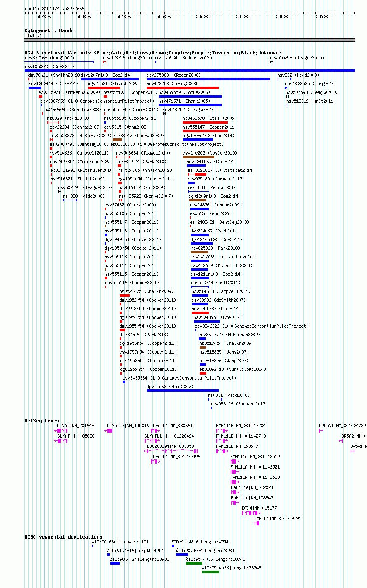The image size is (367, 588).
Task: Select variant esv3892017 (Suktitipat2014)
Action: [x=221, y=171]
